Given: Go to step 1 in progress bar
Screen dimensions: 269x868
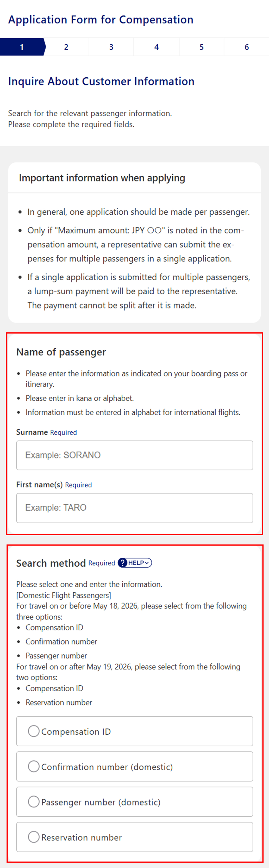Looking at the screenshot, I should pos(22,47).
